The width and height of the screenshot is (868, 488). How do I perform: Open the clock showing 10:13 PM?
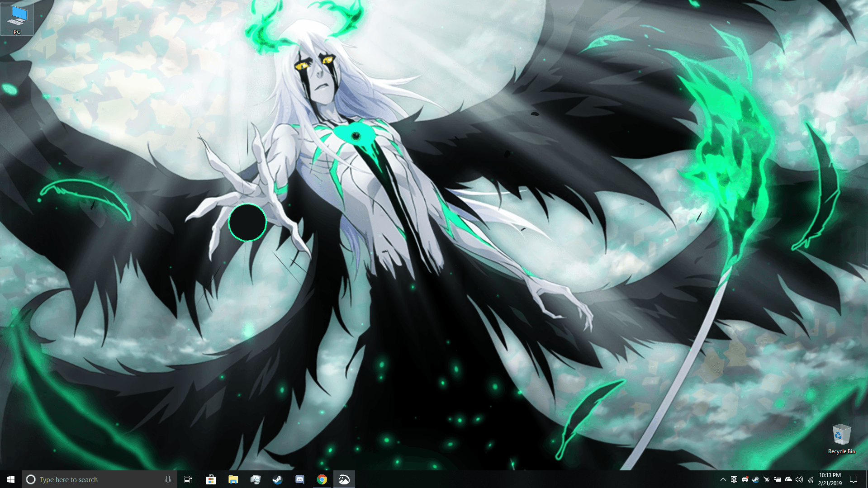point(830,479)
